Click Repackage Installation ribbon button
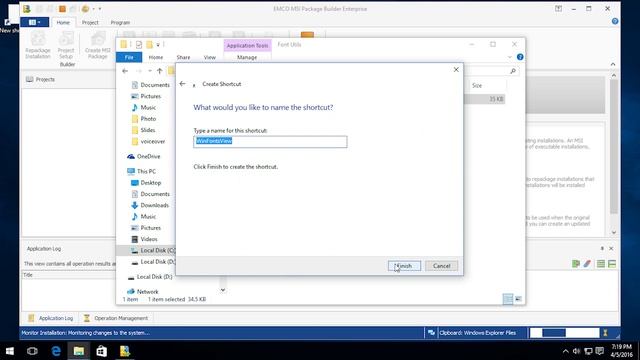The image size is (640, 360). coord(38,45)
